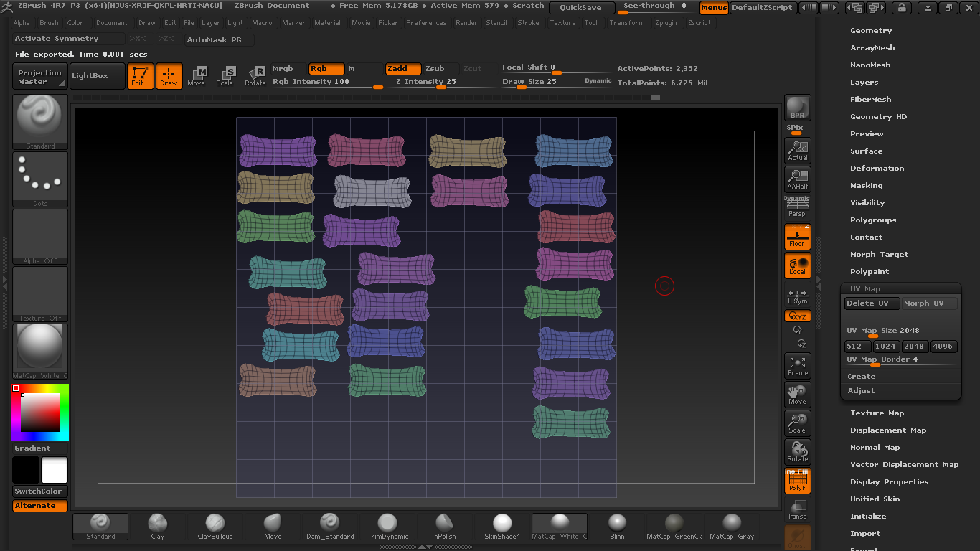
Task: Select the right-shelf Rotate navigation icon
Action: 797,452
